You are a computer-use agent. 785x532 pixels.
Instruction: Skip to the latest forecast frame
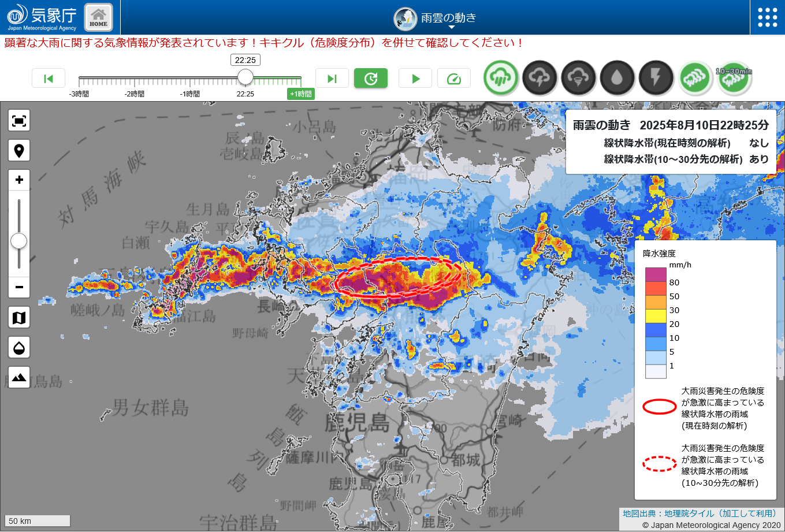332,79
